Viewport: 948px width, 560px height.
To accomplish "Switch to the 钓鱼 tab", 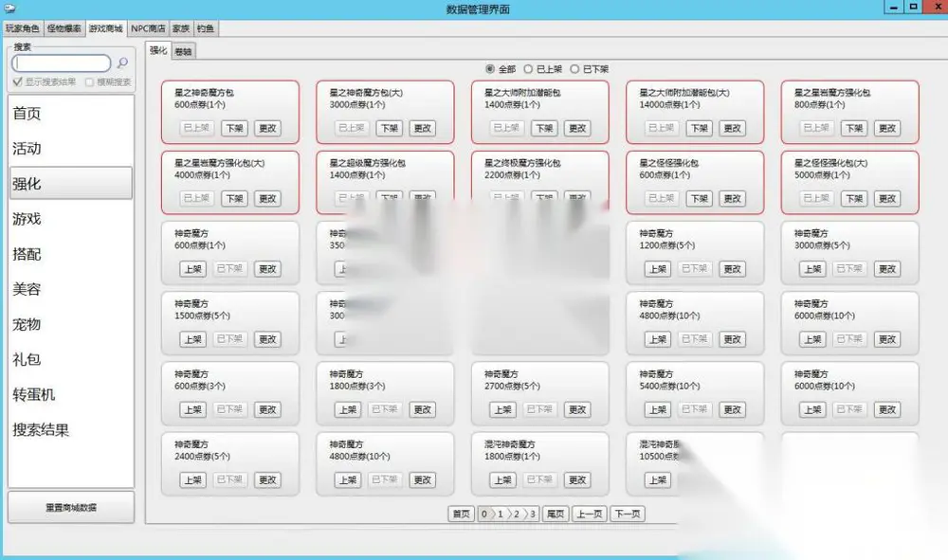I will (206, 28).
